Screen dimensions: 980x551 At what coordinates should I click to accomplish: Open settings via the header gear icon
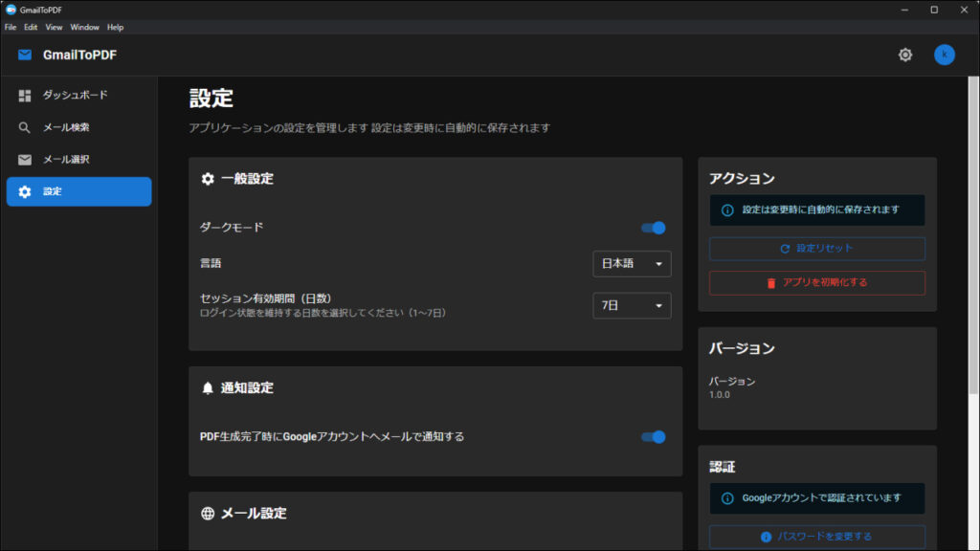click(x=905, y=55)
